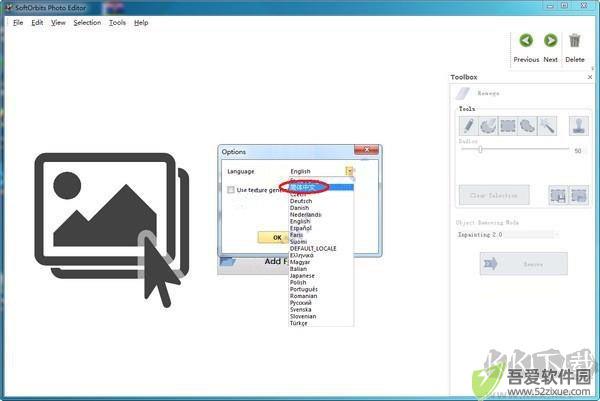Select the free-form lasso selection tool
This screenshot has width=600, height=401.
pyautogui.click(x=527, y=126)
